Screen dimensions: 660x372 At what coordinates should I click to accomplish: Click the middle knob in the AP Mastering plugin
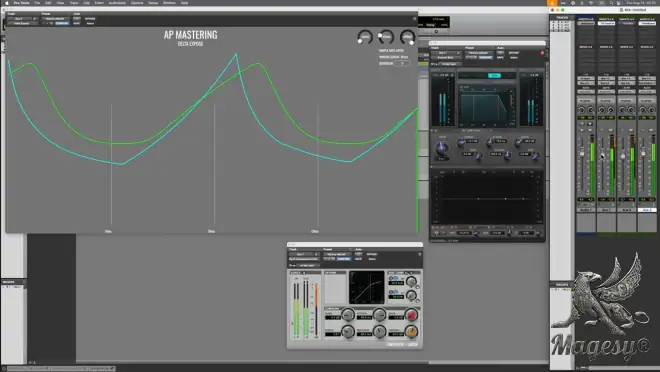(386, 37)
